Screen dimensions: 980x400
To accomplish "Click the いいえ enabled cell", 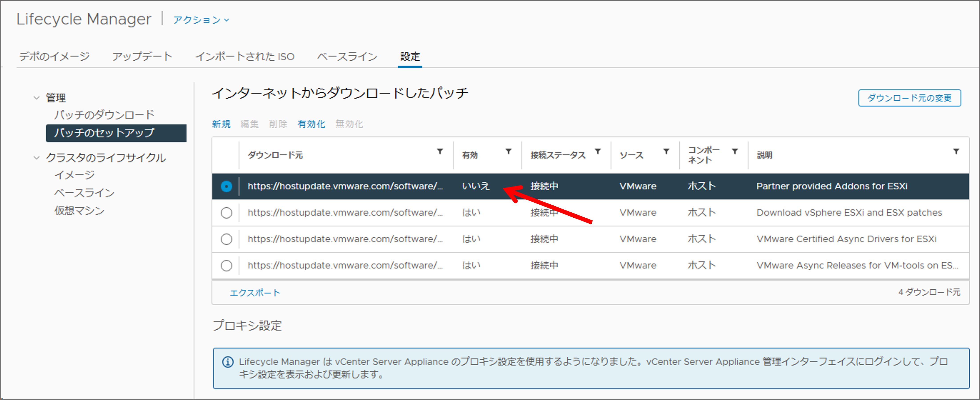I will [476, 186].
